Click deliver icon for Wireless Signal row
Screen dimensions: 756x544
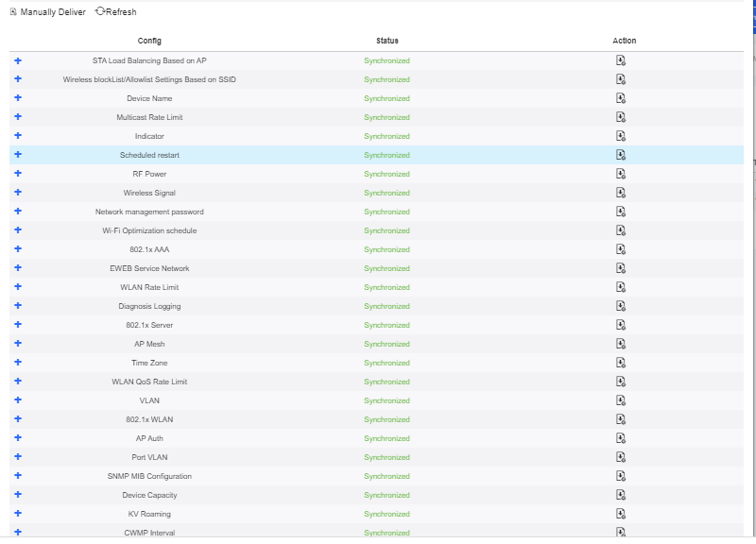pos(621,193)
